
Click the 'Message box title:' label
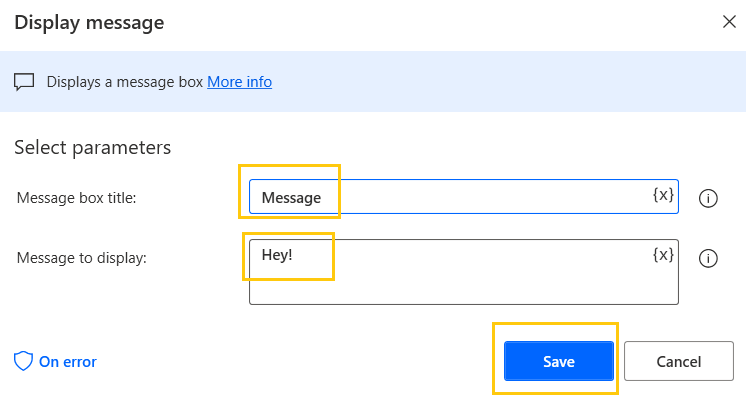pyautogui.click(x=77, y=198)
